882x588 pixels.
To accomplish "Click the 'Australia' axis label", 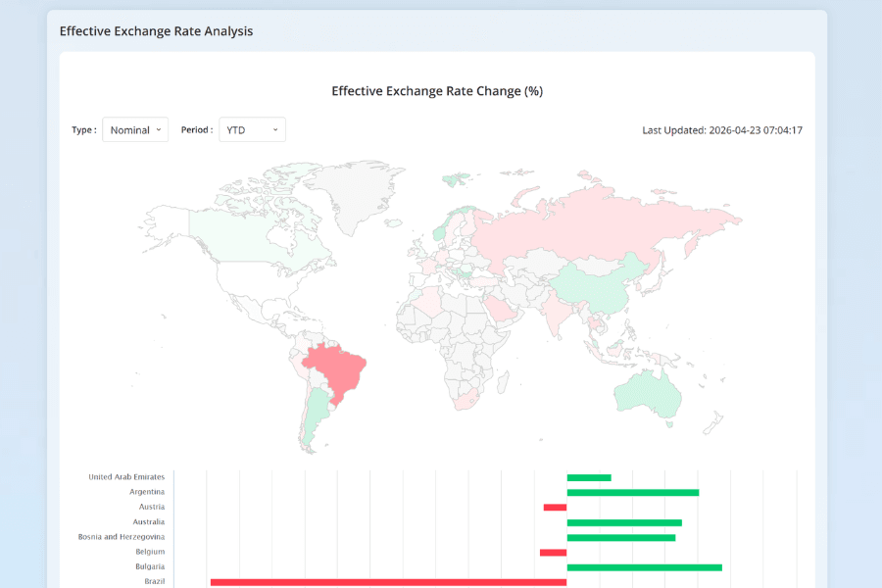I will (x=149, y=522).
